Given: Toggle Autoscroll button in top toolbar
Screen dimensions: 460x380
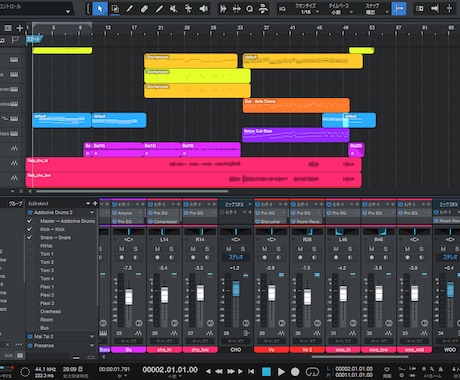Looking at the screenshot, I should click(x=435, y=9).
